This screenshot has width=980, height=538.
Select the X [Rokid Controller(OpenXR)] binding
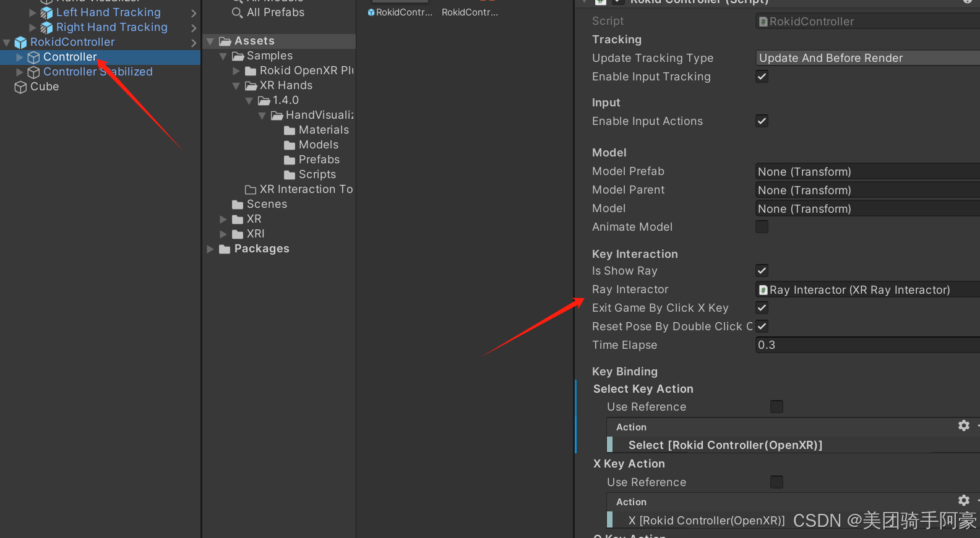(x=707, y=521)
